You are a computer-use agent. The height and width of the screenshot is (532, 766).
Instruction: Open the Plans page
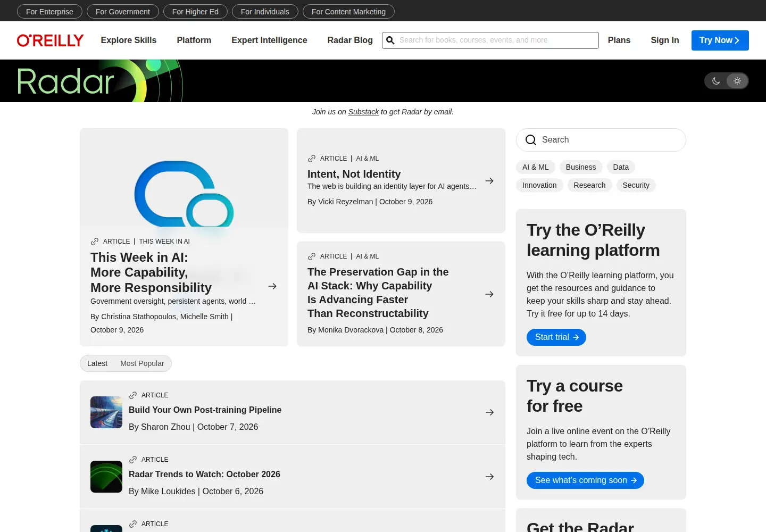(619, 40)
